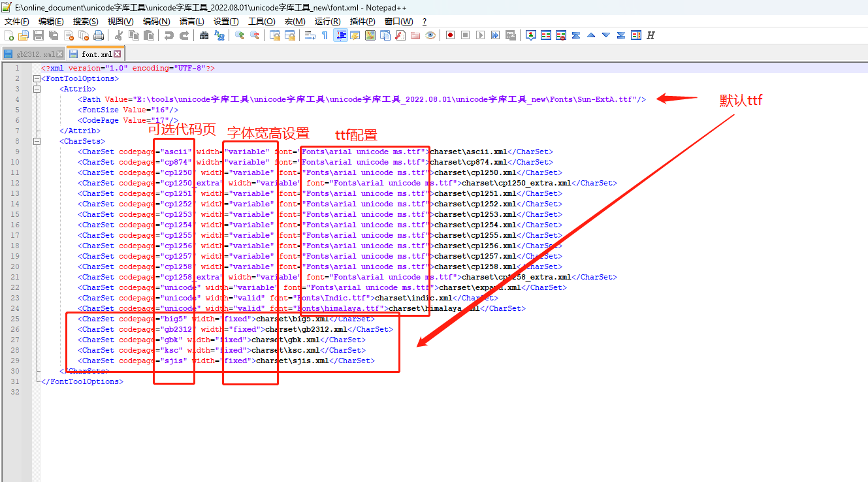Click the closing </FontToolOptions> tag

coord(82,381)
